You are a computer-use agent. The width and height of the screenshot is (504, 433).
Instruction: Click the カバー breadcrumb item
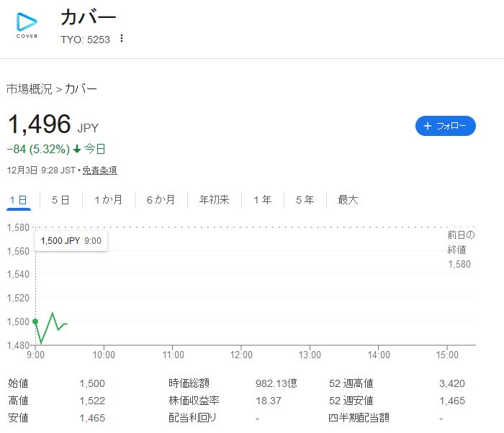[81, 89]
